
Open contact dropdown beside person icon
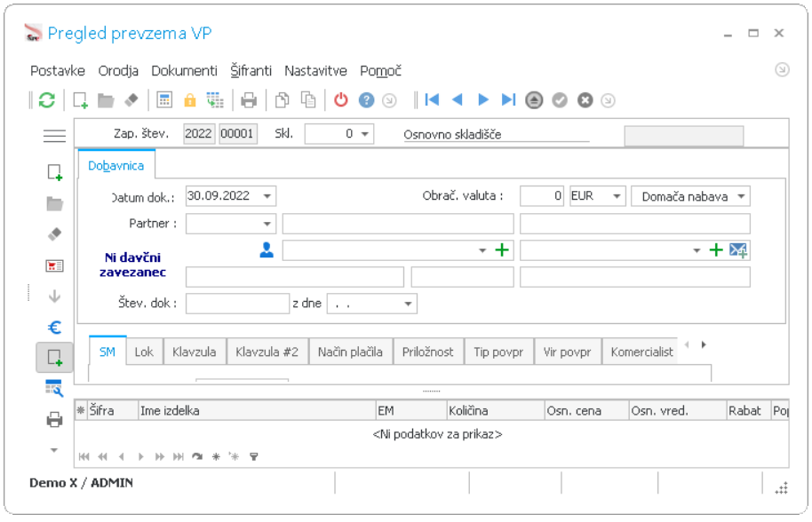coord(482,250)
